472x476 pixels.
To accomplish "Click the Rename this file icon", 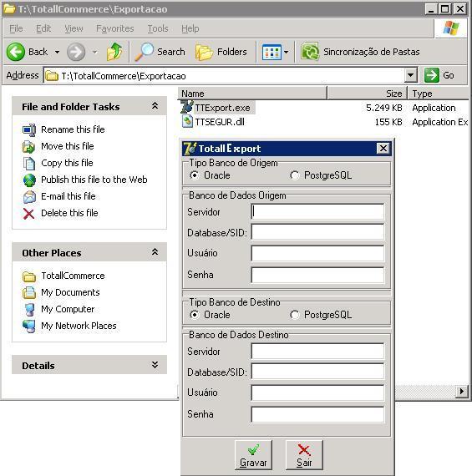I will click(29, 130).
